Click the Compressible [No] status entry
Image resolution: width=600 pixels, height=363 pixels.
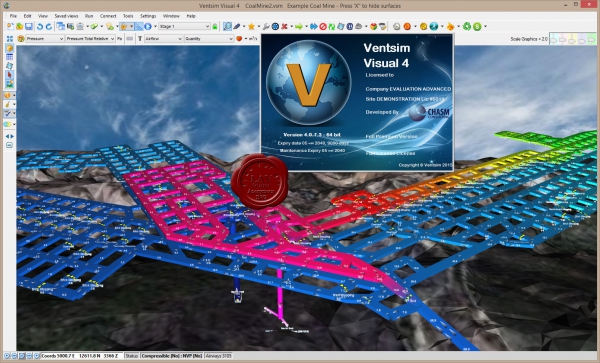[x=171, y=356]
